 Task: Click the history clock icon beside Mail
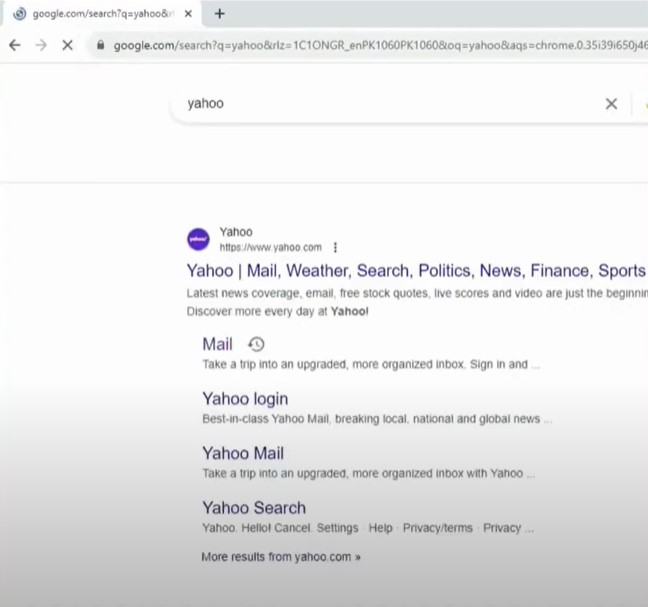(256, 344)
